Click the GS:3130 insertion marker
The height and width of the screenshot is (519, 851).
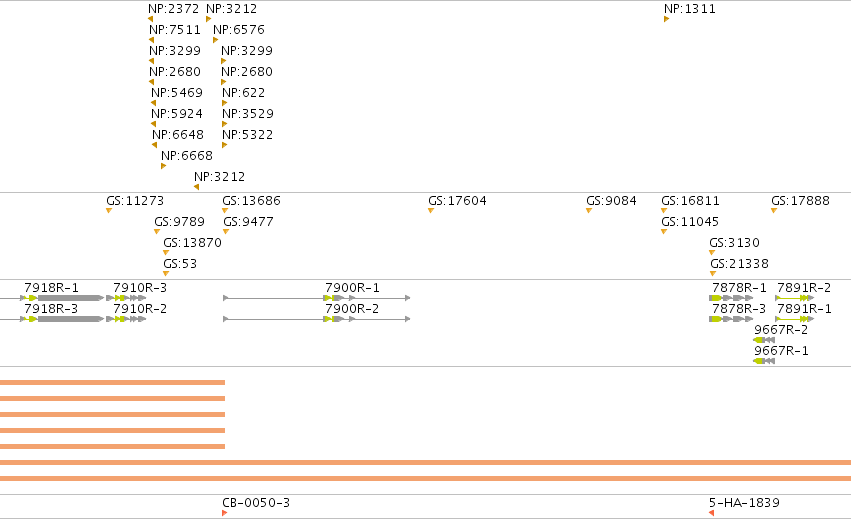click(712, 252)
